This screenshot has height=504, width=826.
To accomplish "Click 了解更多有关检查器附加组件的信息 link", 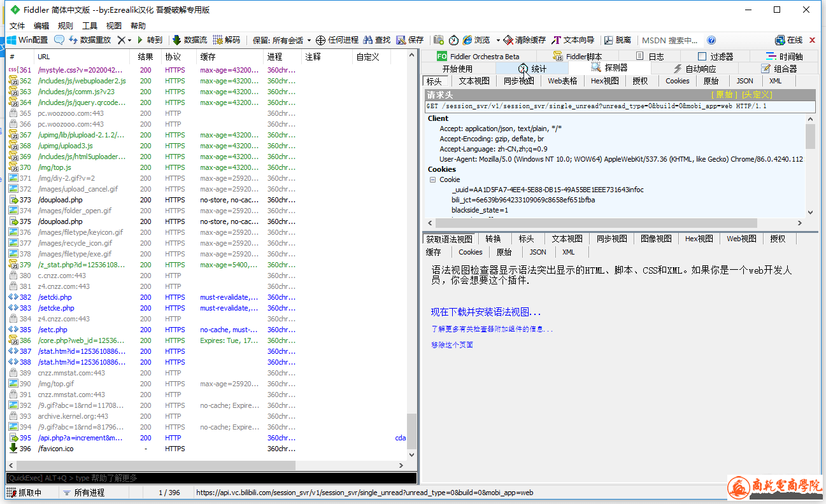I will 492,329.
